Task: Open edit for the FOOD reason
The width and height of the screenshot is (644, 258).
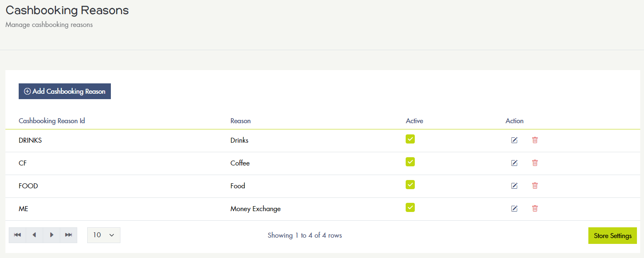Action: [514, 186]
